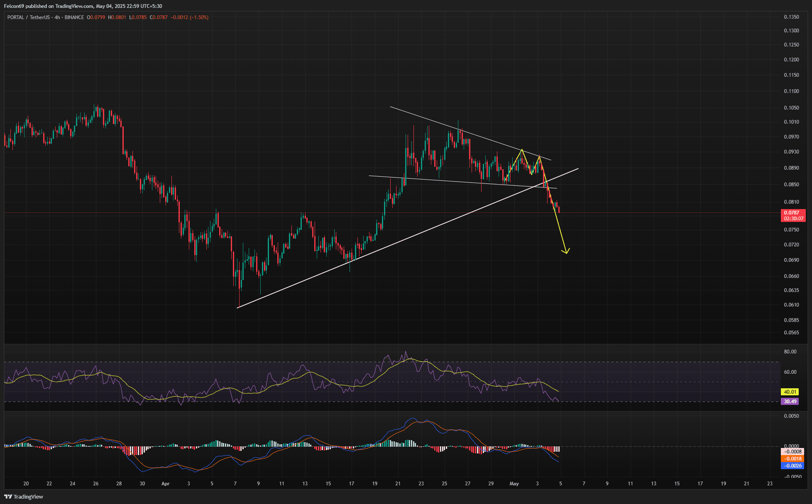The width and height of the screenshot is (812, 504).
Task: Click the yellow projection arrowhead on chart
Action: pyautogui.click(x=566, y=251)
